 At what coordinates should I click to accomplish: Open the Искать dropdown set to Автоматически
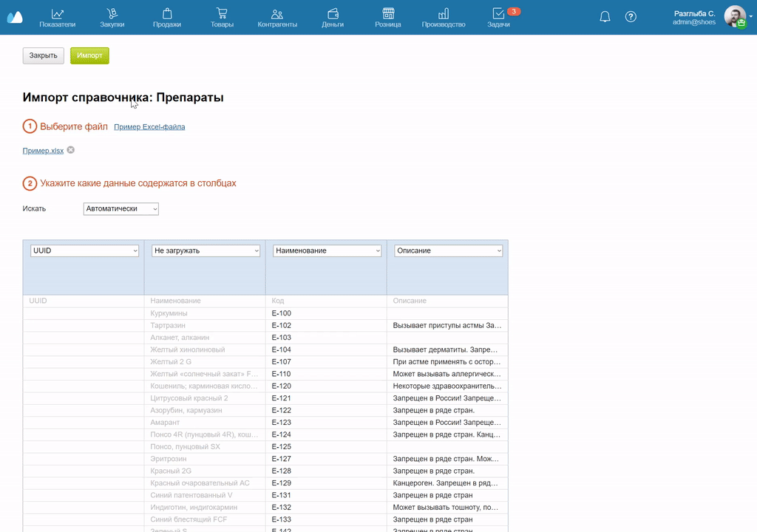[x=120, y=208]
